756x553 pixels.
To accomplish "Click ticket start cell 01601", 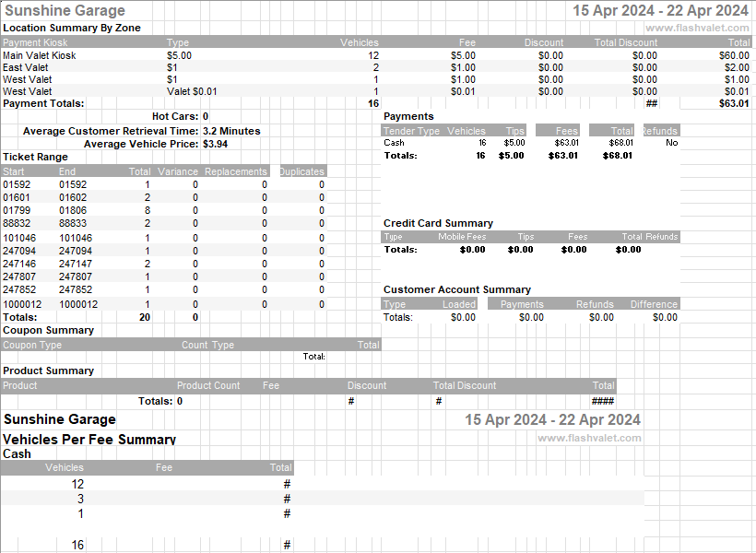I will click(x=17, y=197).
